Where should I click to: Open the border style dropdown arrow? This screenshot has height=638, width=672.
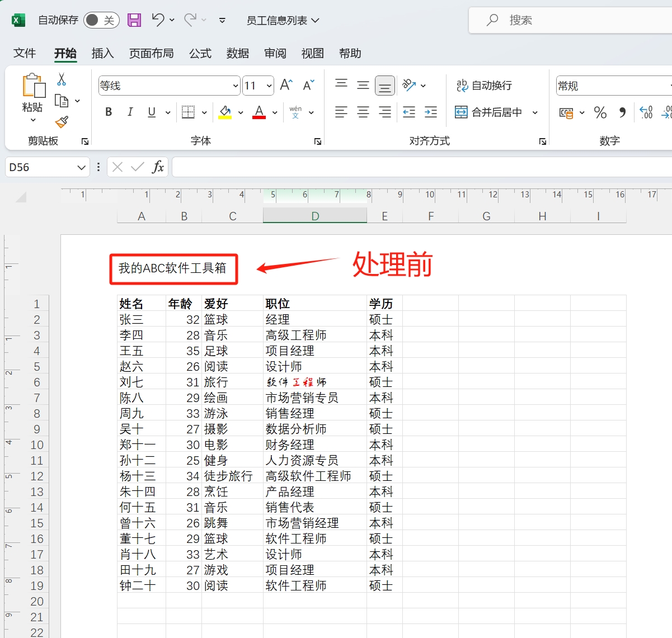205,112
